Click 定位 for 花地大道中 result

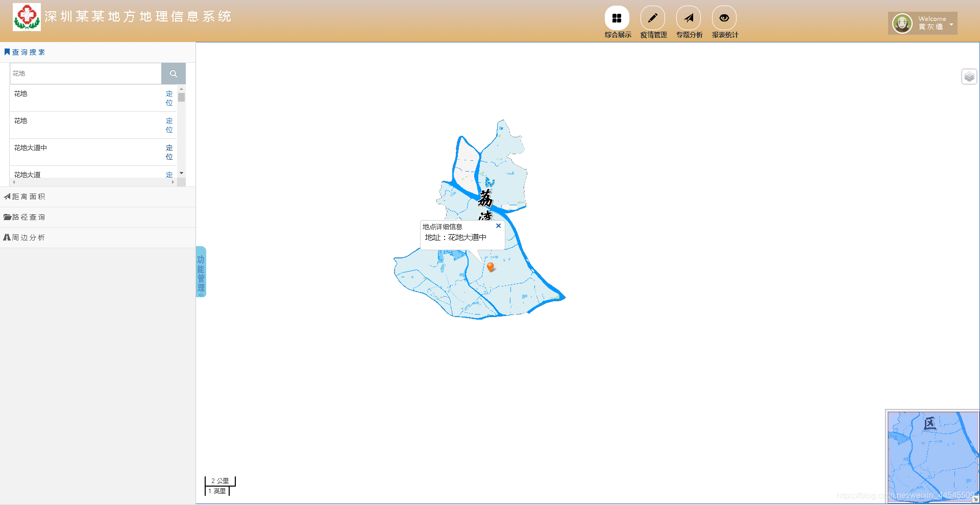point(169,152)
